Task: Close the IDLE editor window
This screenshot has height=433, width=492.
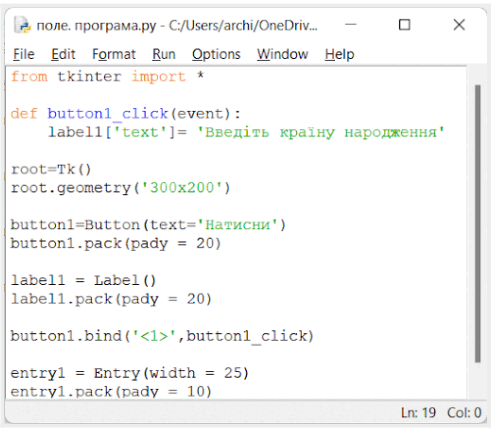Action: tap(459, 25)
